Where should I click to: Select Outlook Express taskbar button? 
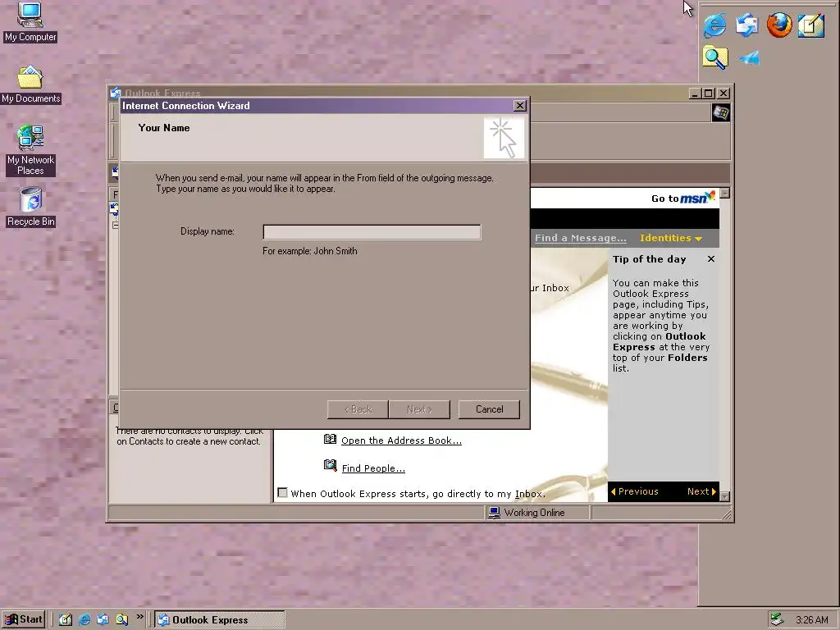click(220, 620)
